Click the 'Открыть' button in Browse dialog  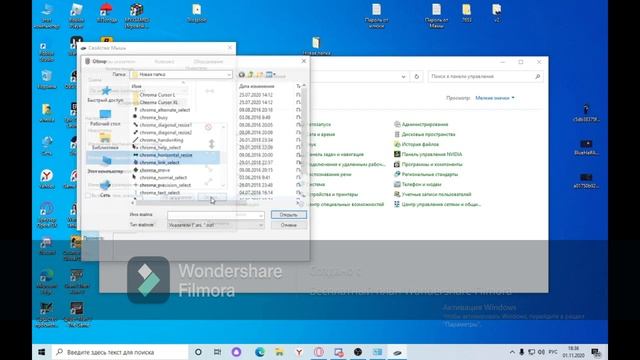tap(289, 215)
